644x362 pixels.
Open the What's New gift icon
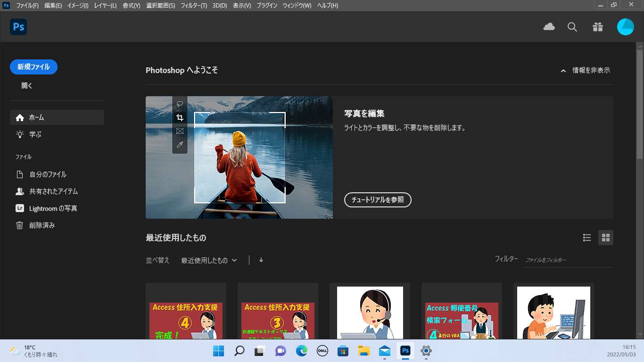pyautogui.click(x=598, y=27)
